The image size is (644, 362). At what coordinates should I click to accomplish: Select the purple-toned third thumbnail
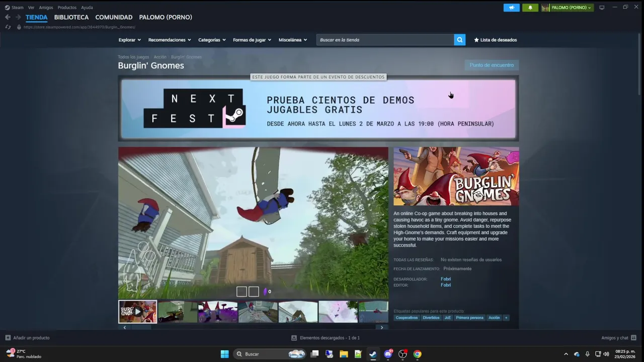click(217, 312)
